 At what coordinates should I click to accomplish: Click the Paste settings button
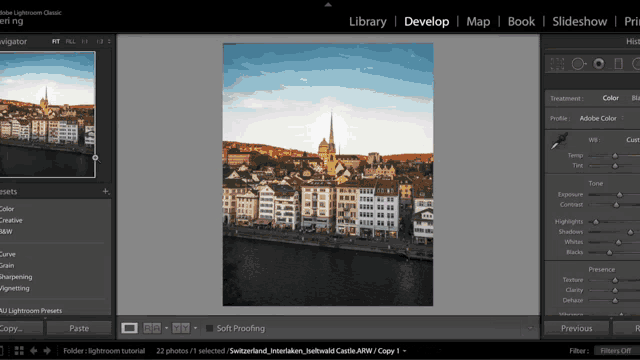click(x=79, y=329)
